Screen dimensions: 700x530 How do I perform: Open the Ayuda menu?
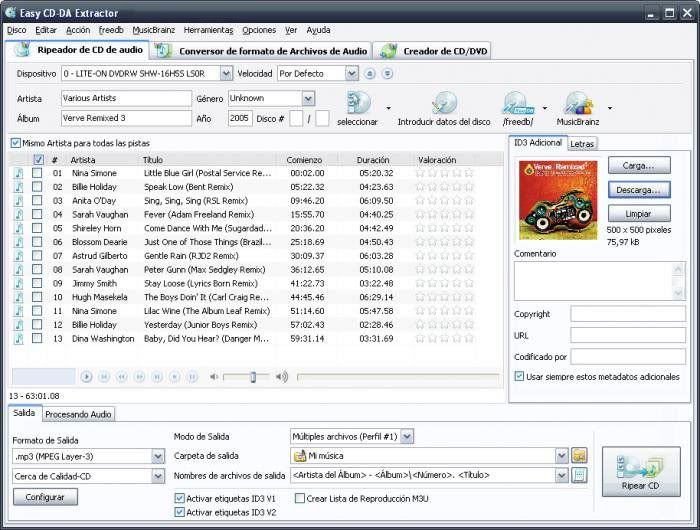coord(318,30)
